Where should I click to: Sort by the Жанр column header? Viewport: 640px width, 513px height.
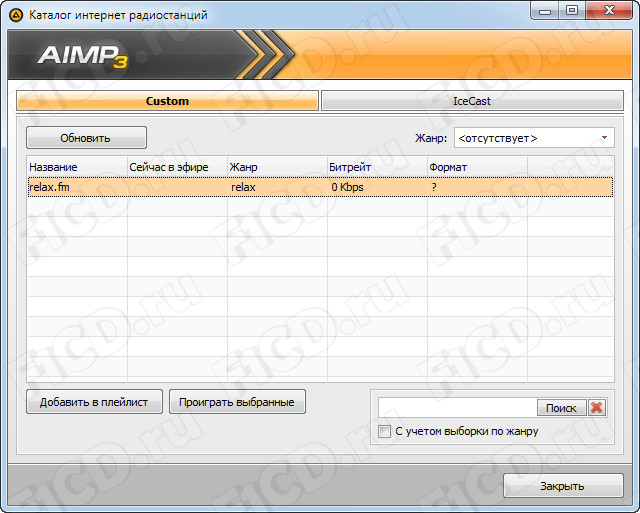278,167
